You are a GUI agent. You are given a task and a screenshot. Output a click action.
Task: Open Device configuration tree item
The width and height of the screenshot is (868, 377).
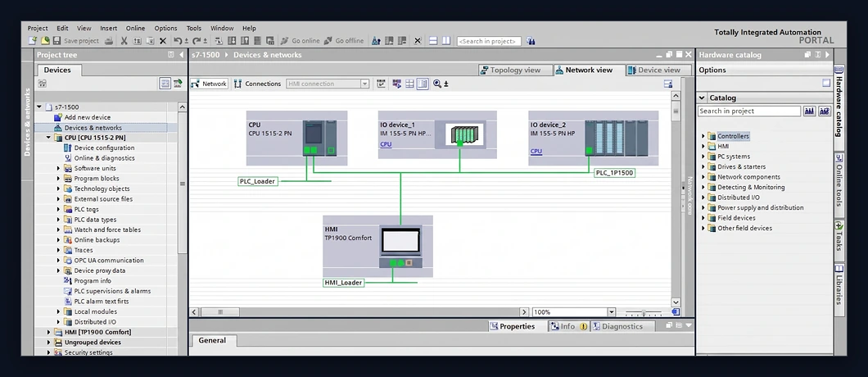point(104,148)
